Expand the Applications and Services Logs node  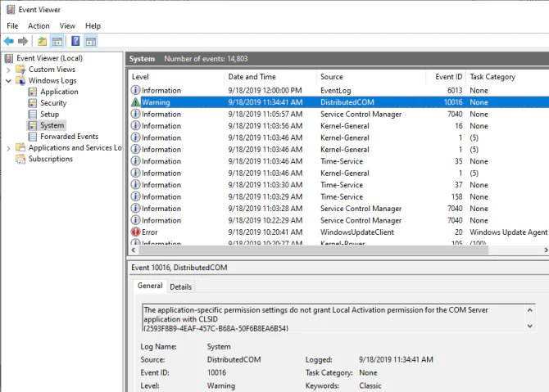[x=9, y=148]
